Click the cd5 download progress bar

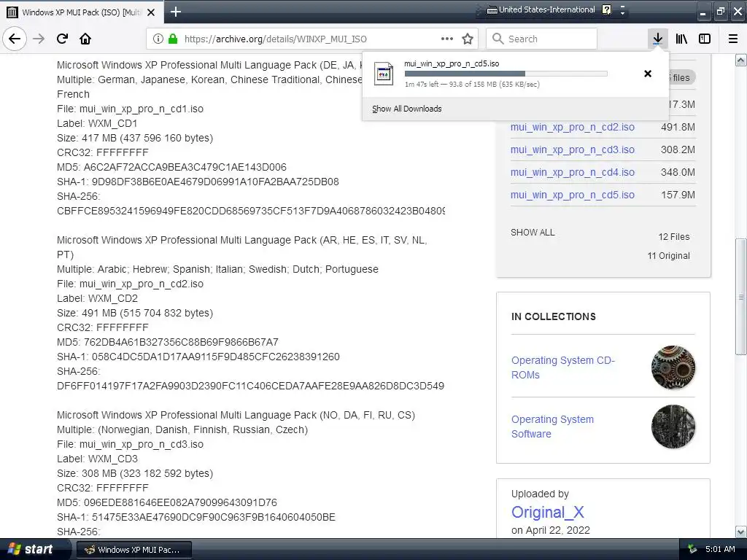[506, 74]
